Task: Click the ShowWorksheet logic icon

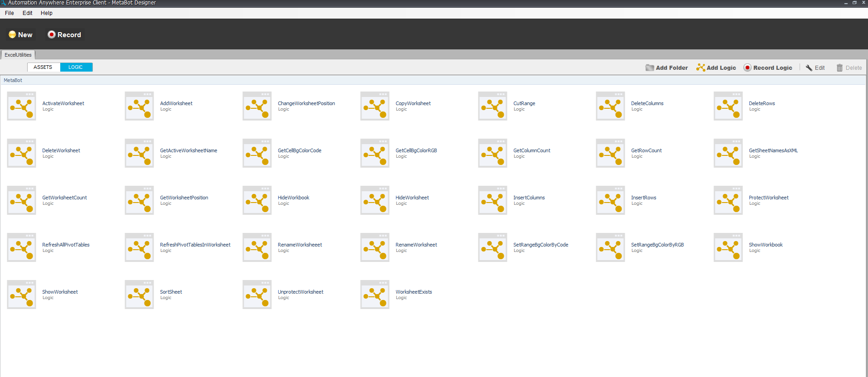Action: click(x=22, y=295)
